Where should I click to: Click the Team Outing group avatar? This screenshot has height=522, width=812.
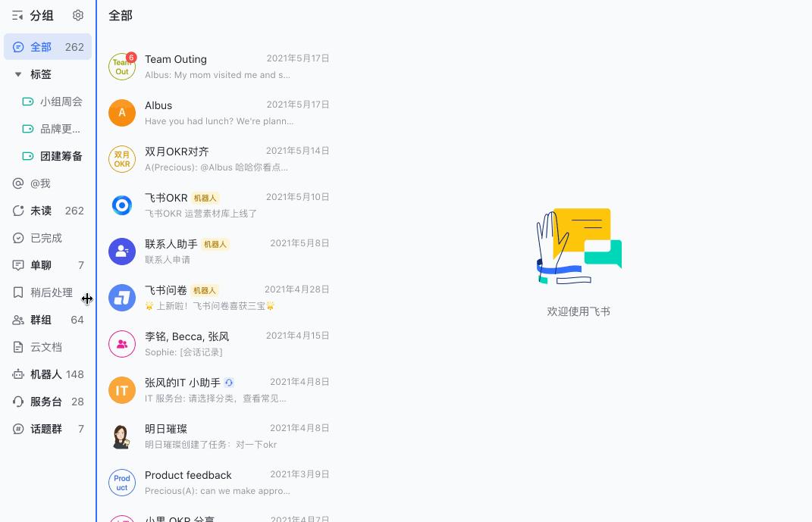click(x=122, y=67)
